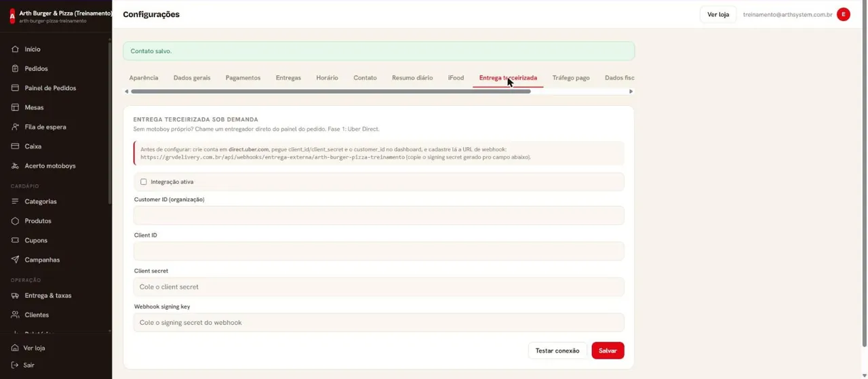Viewport: 868px width, 379px height.
Task: Open Categorias in the sidebar
Action: pyautogui.click(x=41, y=201)
